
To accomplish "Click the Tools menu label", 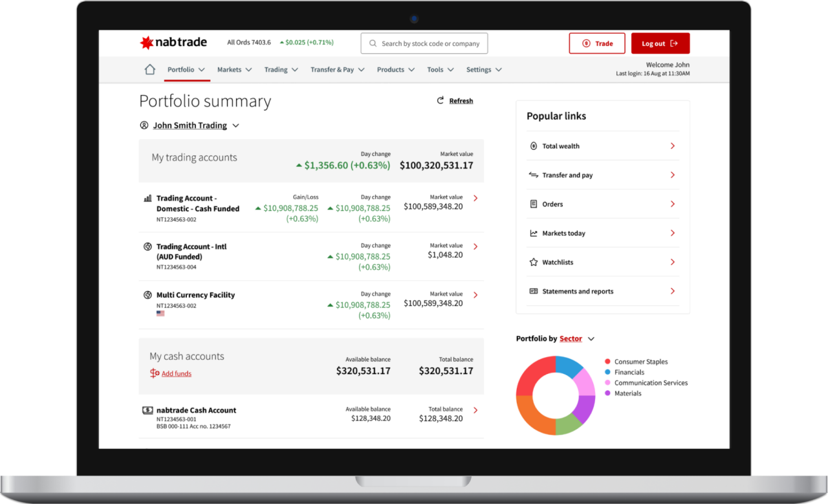I will tap(435, 70).
